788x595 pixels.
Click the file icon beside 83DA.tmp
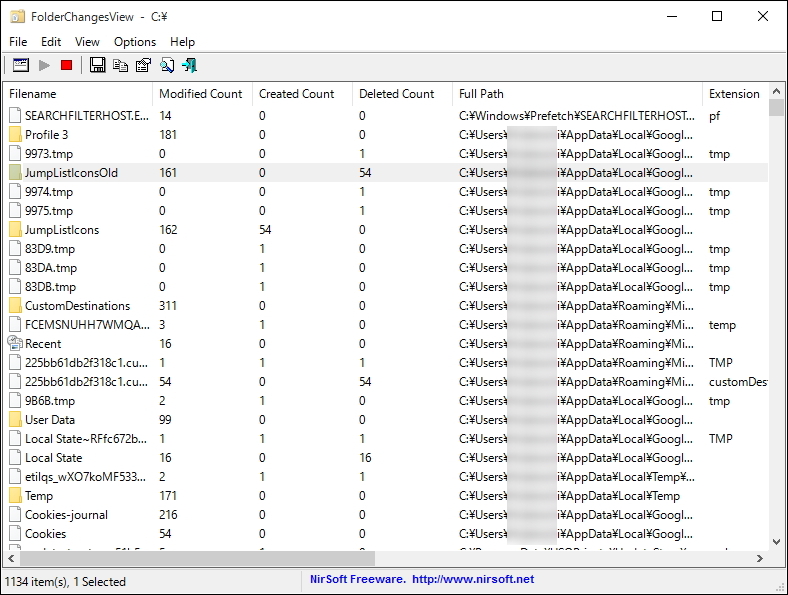16,268
